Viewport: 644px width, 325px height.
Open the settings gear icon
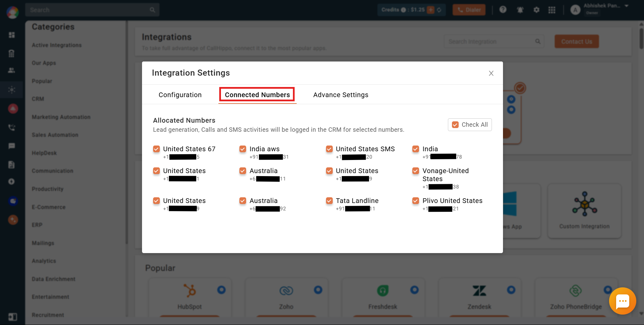point(537,10)
